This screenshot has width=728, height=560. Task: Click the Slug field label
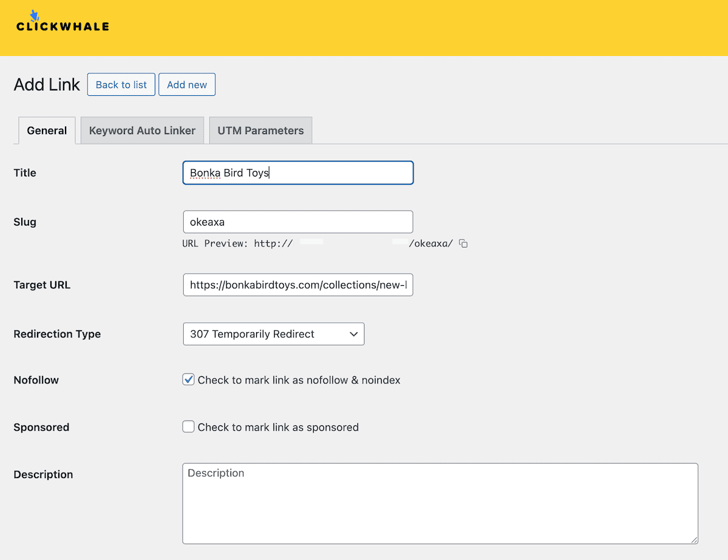tap(25, 222)
